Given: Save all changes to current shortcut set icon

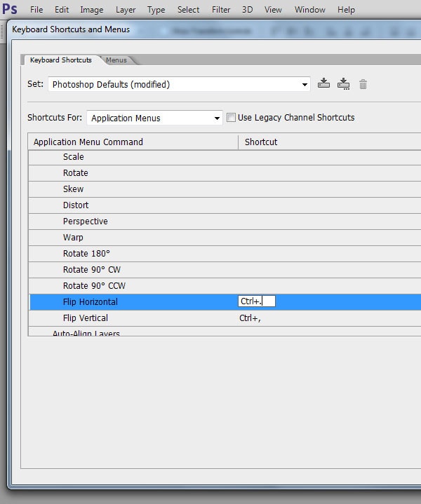Looking at the screenshot, I should pyautogui.click(x=323, y=83).
